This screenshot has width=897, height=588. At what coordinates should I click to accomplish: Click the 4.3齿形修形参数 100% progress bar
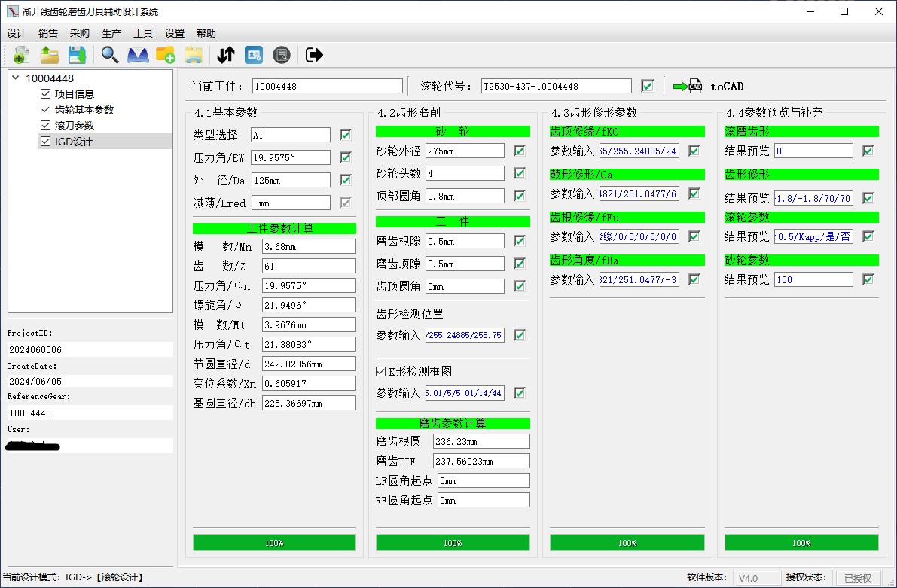(x=627, y=542)
